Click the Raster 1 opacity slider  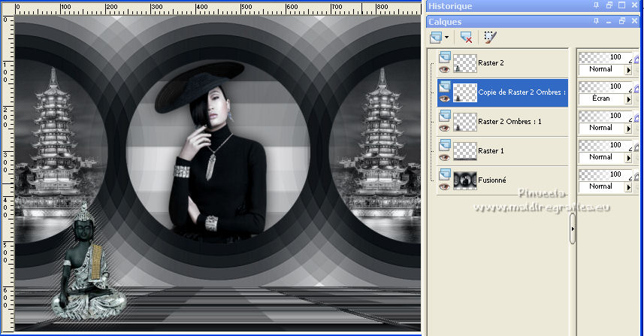[606, 145]
